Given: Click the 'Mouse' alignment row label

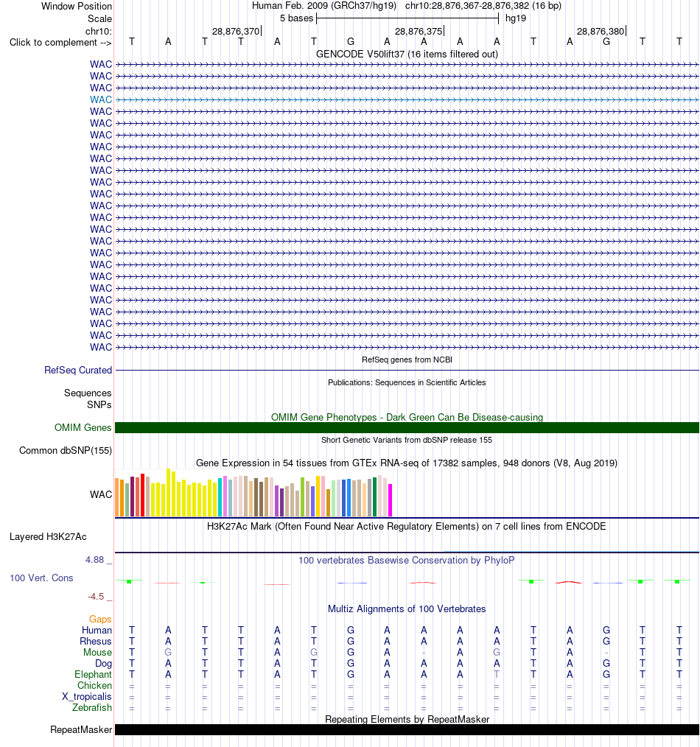Looking at the screenshot, I should coord(98,652).
